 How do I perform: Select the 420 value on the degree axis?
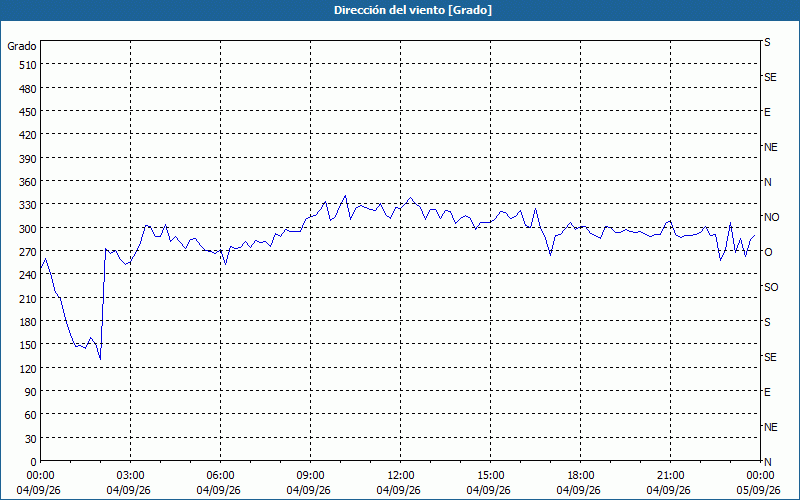[28, 135]
